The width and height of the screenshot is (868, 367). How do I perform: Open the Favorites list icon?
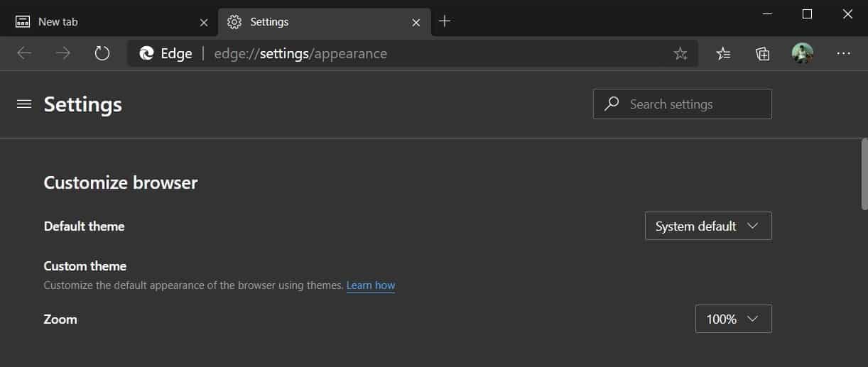pos(723,53)
